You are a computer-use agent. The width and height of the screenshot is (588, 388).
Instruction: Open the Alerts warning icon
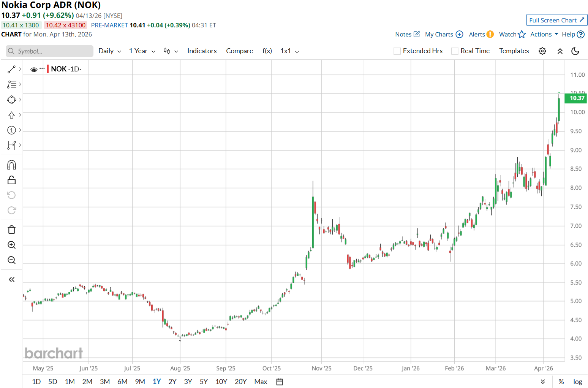(490, 34)
